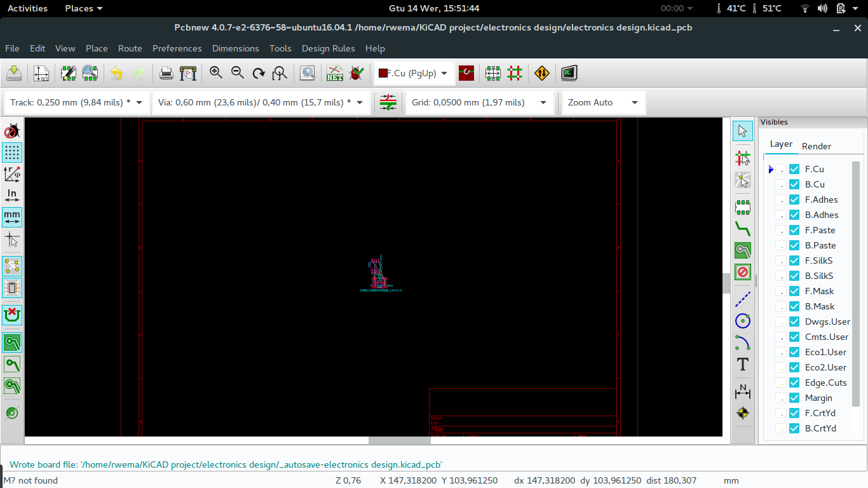Screen dimensions: 868x488
Task: Disable the Edge.Cuts layer checkbox
Action: pos(794,383)
